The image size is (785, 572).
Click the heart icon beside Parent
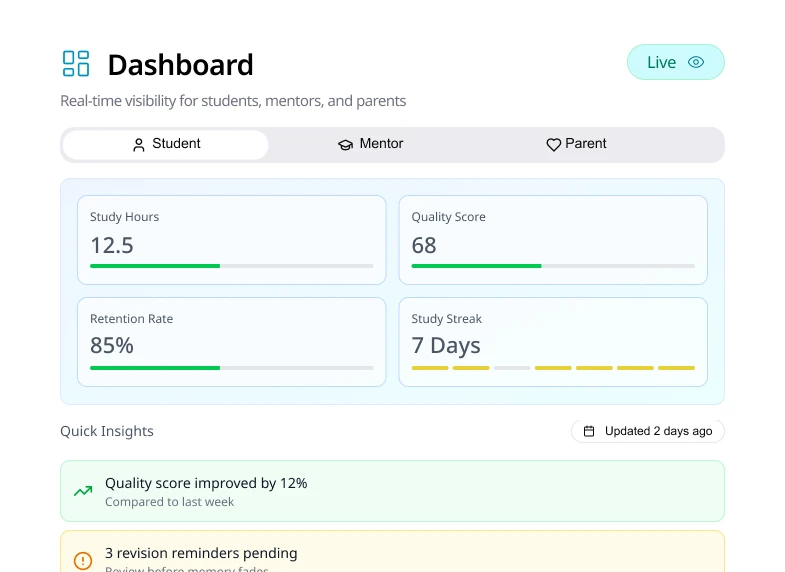coord(553,145)
